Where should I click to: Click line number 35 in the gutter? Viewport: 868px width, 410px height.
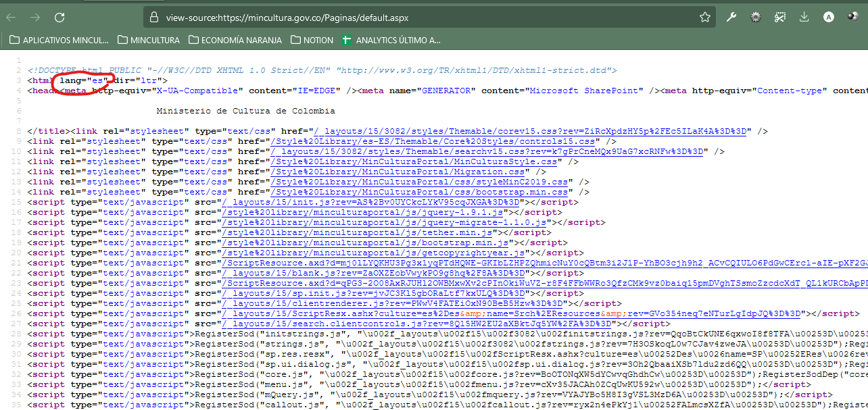[x=15, y=405]
